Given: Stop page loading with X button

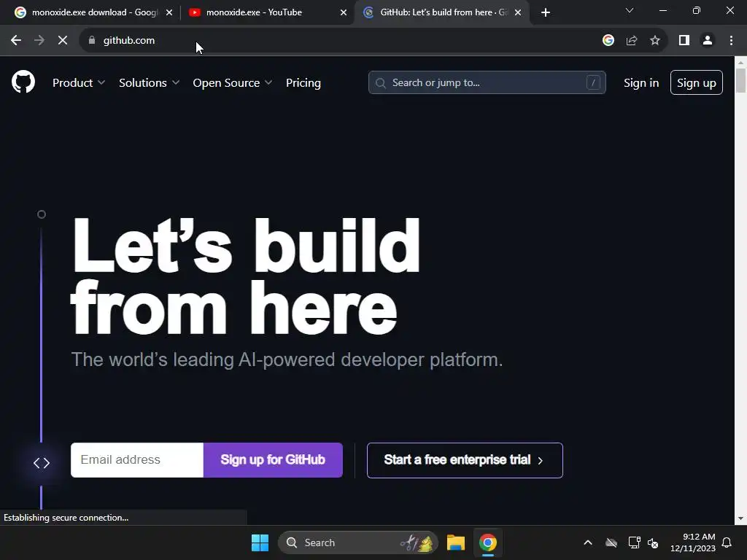Looking at the screenshot, I should pos(63,41).
